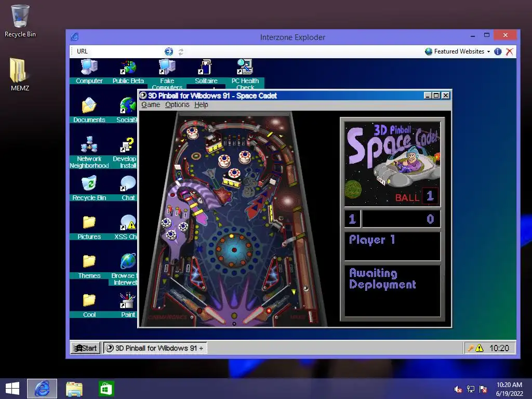Click the inner taskbar clock showing 10:20
This screenshot has height=399, width=532.
pos(499,348)
